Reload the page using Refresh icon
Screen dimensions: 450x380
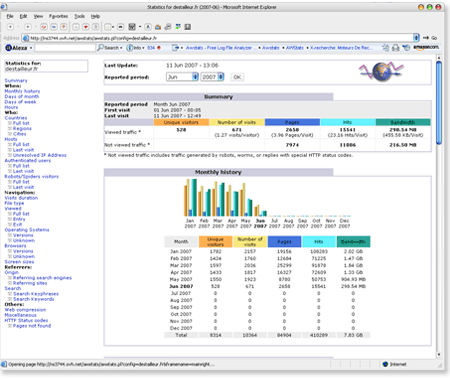[x=54, y=27]
